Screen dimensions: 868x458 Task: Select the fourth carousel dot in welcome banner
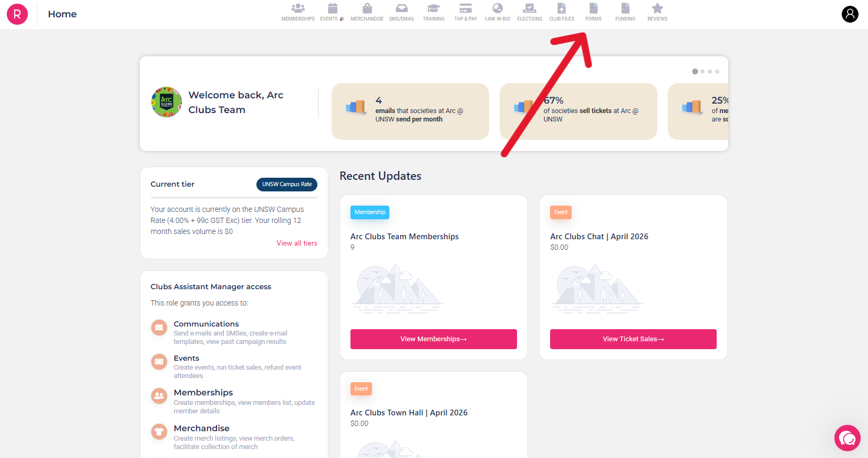point(717,72)
